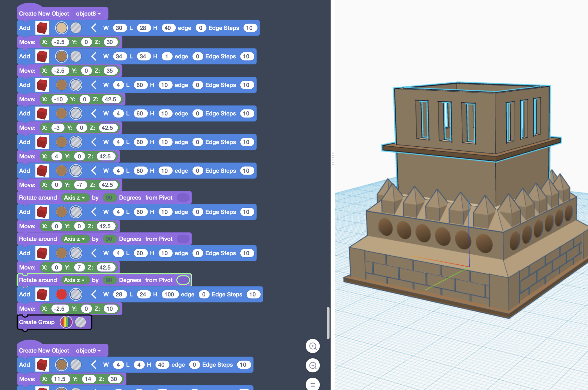The image size is (588, 390).
Task: Click the collapse chevron on the first Add block
Action: [x=94, y=28]
